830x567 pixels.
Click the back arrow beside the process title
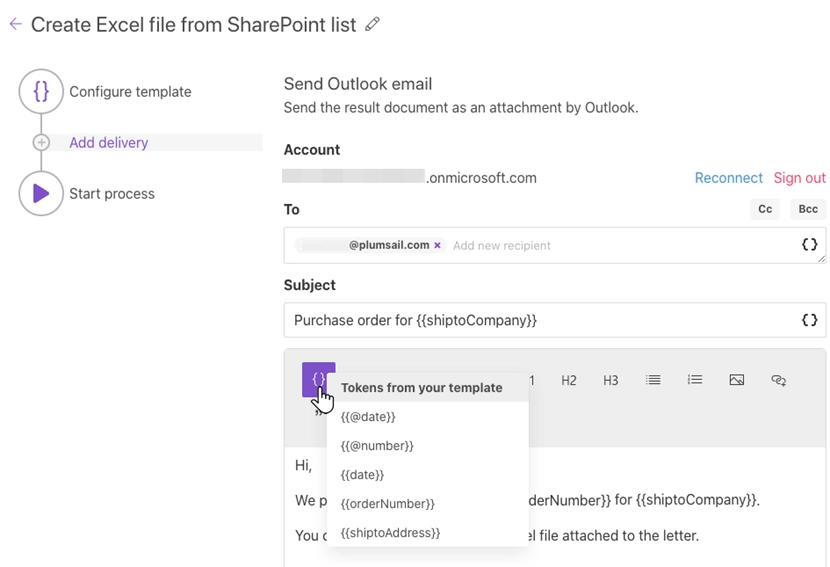pos(15,25)
